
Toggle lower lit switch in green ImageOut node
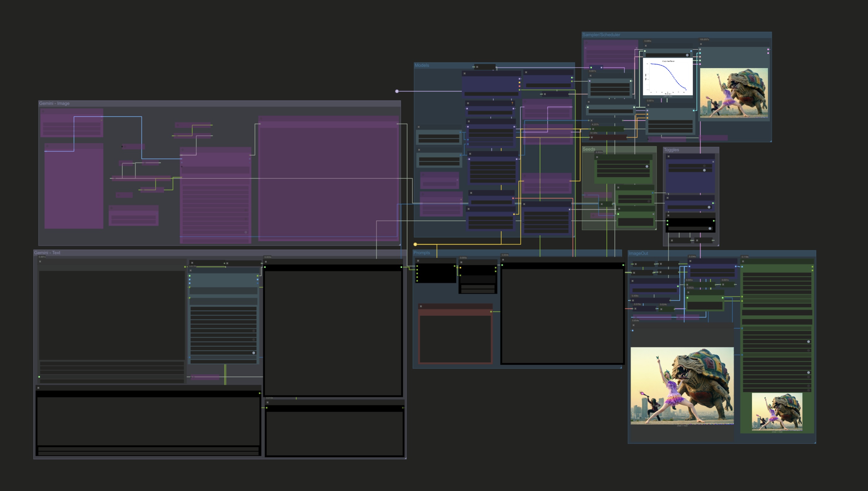[x=809, y=373]
